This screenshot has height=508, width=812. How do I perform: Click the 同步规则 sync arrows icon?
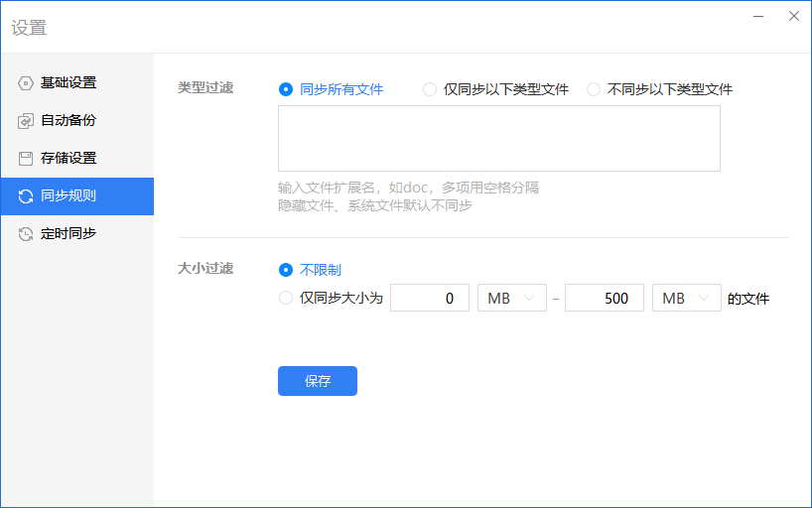(26, 196)
